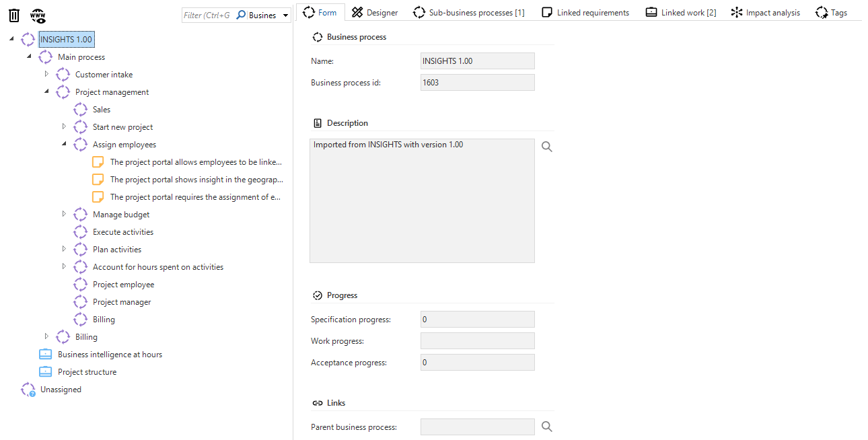Screen dimensions: 868x440
Task: Switch to the Designer tab
Action: click(x=375, y=12)
